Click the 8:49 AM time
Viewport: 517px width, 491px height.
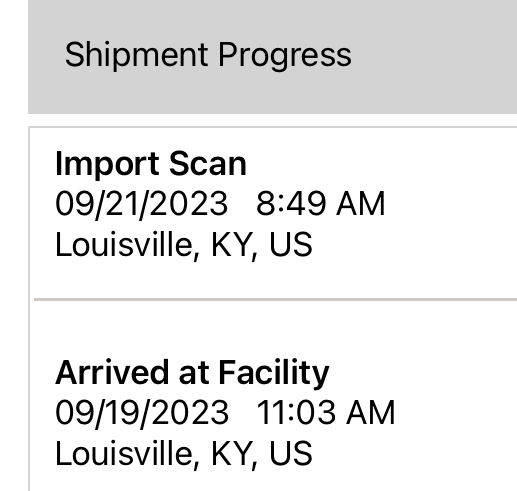click(x=321, y=203)
